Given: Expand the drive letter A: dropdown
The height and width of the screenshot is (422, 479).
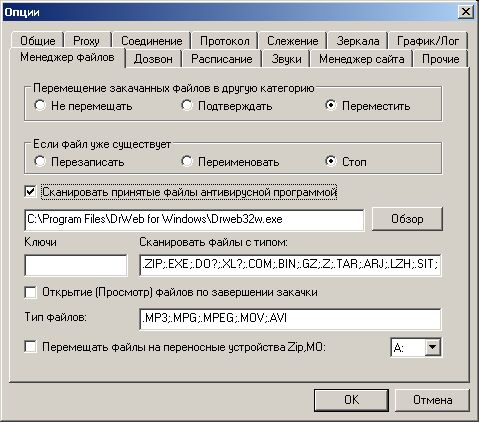Looking at the screenshot, I should coord(433,347).
